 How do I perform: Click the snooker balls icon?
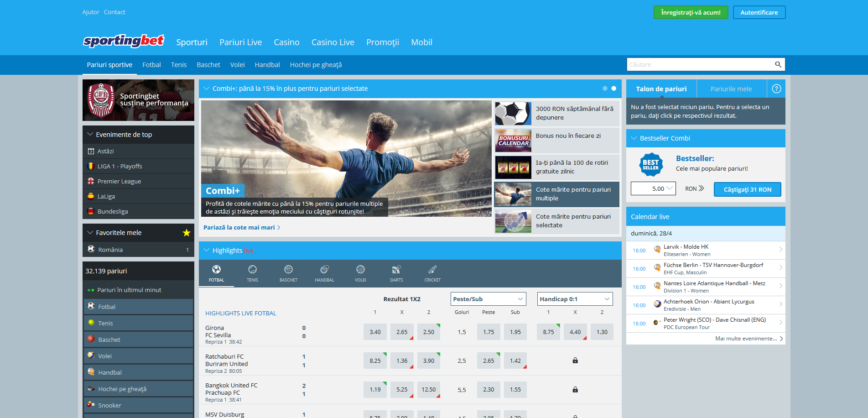pos(91,405)
